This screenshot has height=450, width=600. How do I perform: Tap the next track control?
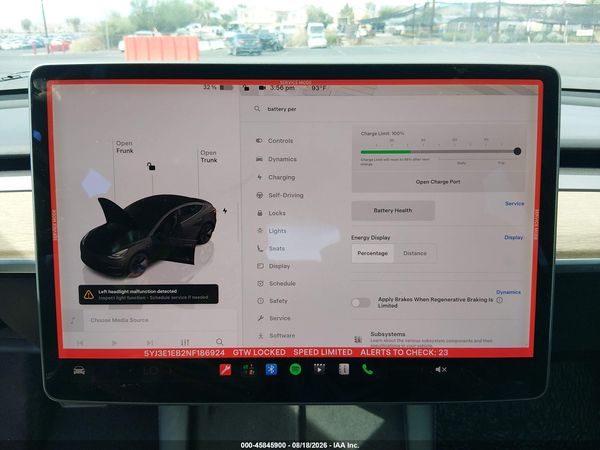coord(150,342)
